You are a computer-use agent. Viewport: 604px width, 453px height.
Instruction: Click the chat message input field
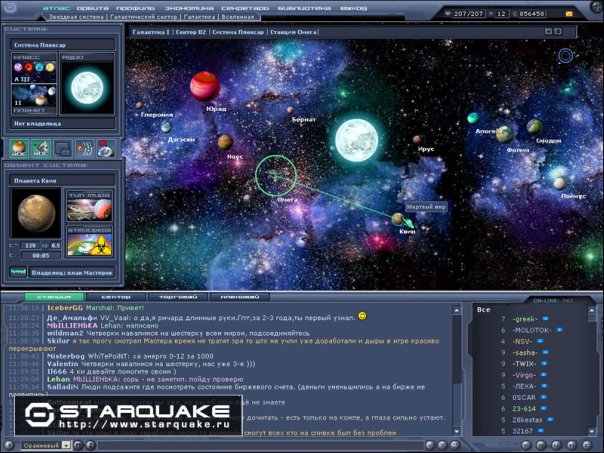(x=260, y=446)
